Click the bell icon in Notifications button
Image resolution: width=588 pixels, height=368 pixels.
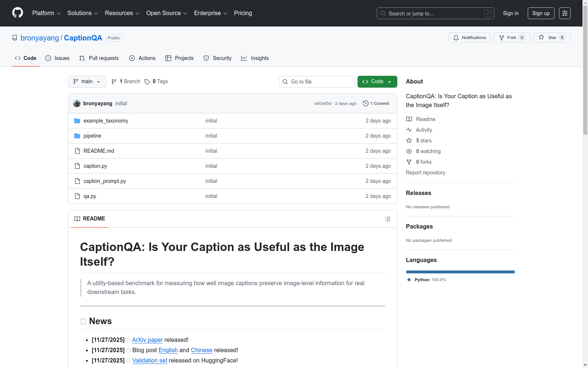pyautogui.click(x=456, y=38)
